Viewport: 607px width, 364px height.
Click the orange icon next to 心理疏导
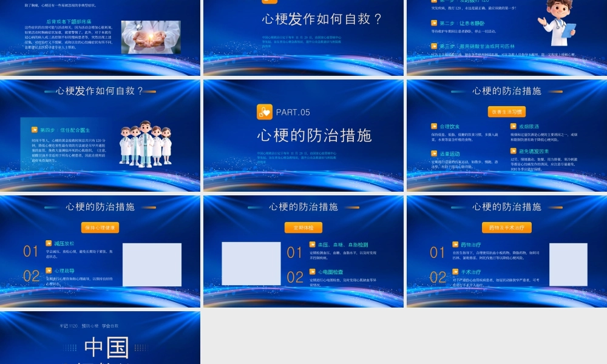(49, 271)
